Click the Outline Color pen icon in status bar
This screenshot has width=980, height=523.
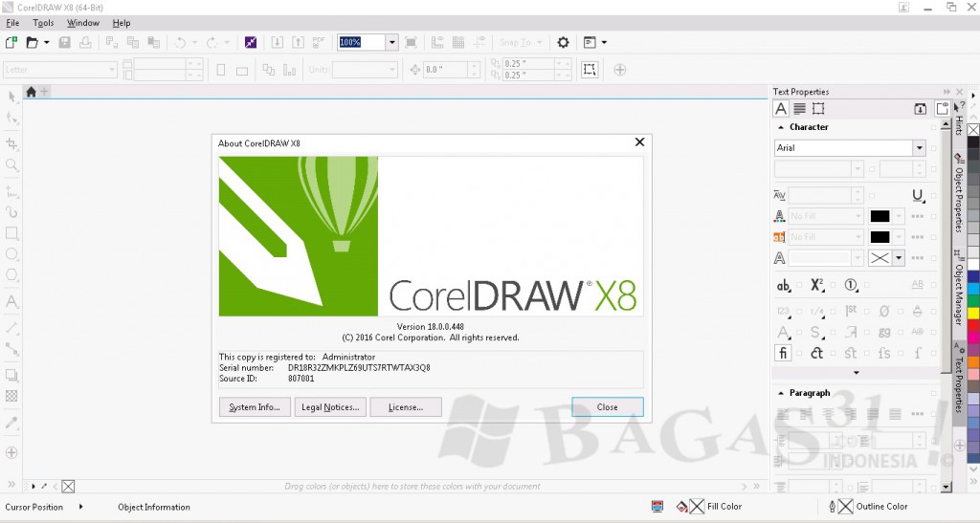coord(832,507)
